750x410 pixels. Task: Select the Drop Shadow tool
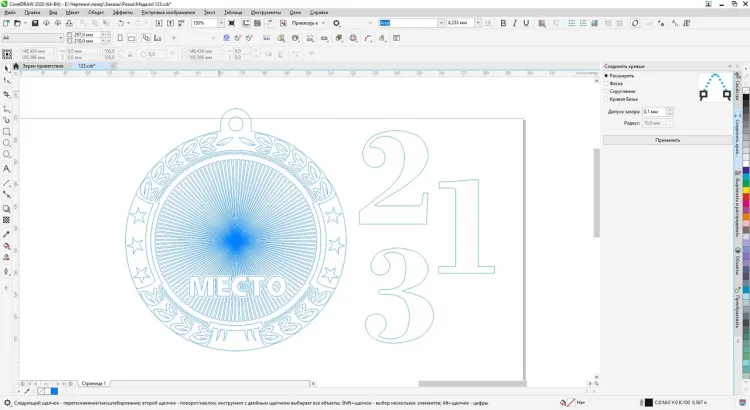(x=6, y=209)
